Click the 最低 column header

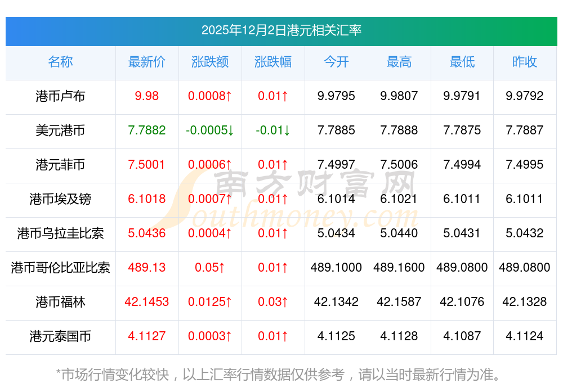click(462, 62)
